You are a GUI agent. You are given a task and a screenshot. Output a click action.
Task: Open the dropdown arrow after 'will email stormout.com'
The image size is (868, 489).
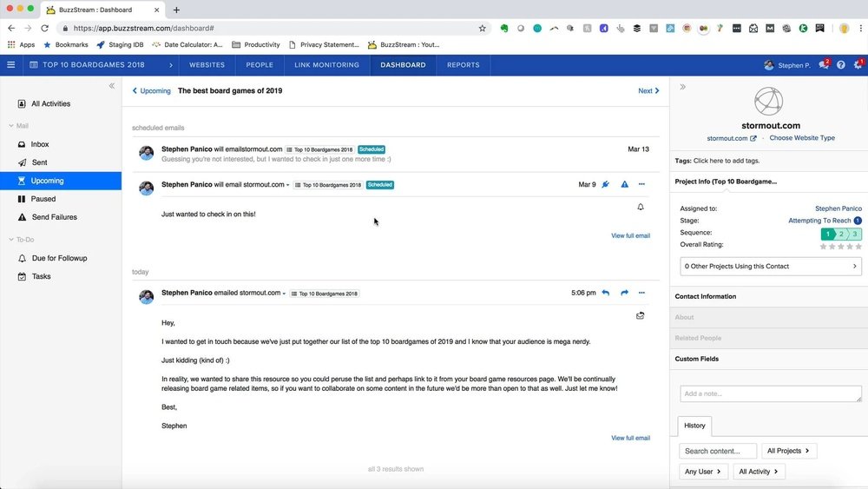(x=288, y=185)
